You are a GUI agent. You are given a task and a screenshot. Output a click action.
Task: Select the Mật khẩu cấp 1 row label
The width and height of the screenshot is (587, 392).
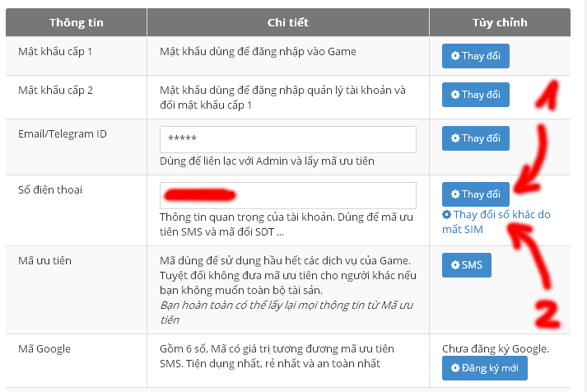55,51
